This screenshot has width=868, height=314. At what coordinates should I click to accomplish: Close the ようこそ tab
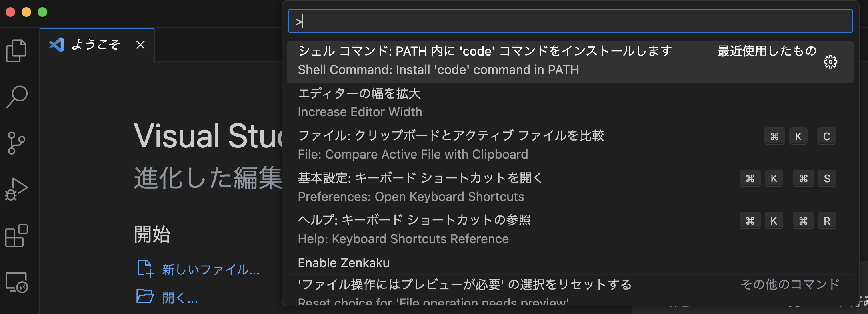[140, 45]
